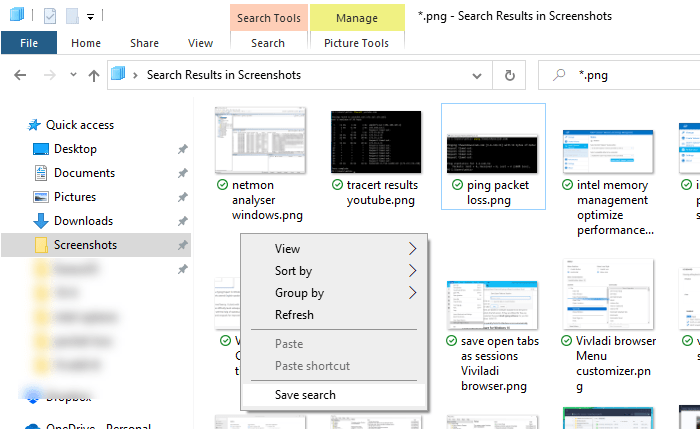Go up one level with Up arrow
Screen dimensions: 700x429
93,75
